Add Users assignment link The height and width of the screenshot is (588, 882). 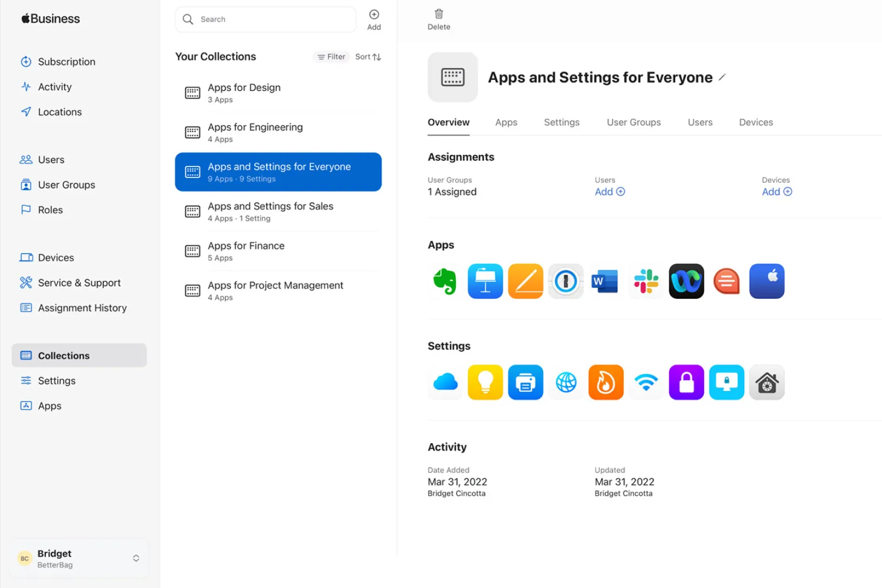610,192
